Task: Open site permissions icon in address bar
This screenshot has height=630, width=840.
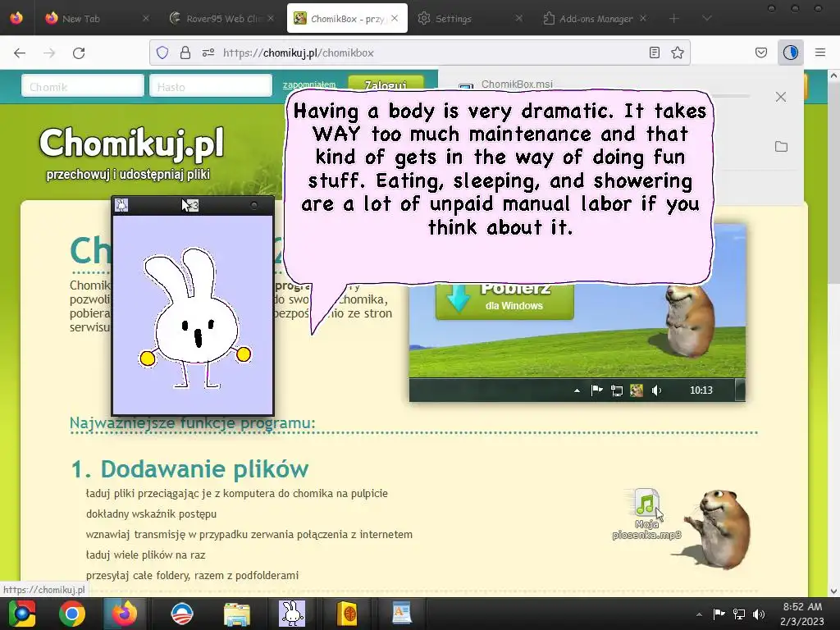Action: coord(208,52)
